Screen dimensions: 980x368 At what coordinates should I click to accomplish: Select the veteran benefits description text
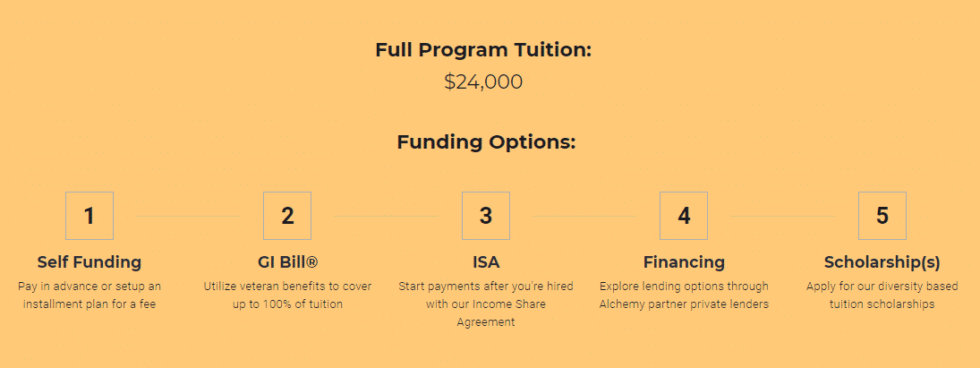tap(287, 295)
